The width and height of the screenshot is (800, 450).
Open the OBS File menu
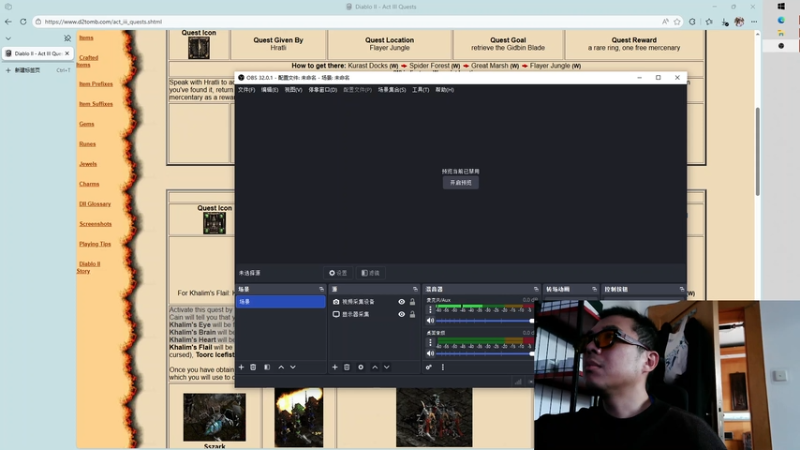click(x=246, y=90)
